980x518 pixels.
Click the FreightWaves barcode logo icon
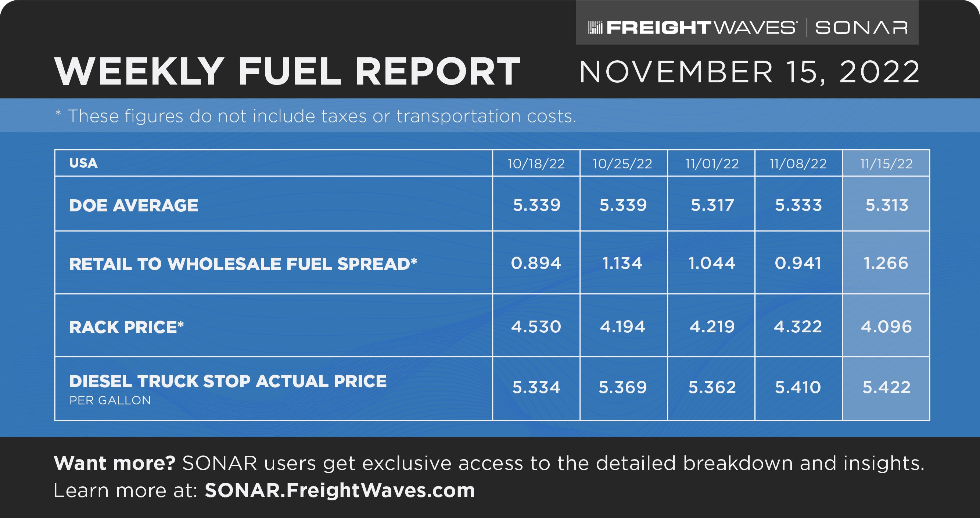[x=595, y=28]
